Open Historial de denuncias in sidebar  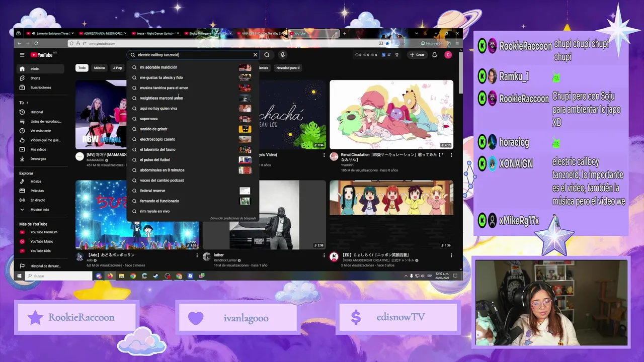pyautogui.click(x=40, y=266)
